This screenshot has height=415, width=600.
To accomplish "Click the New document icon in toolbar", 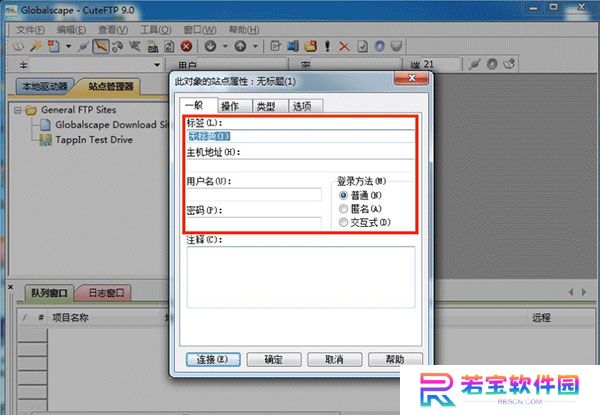I will [54, 47].
